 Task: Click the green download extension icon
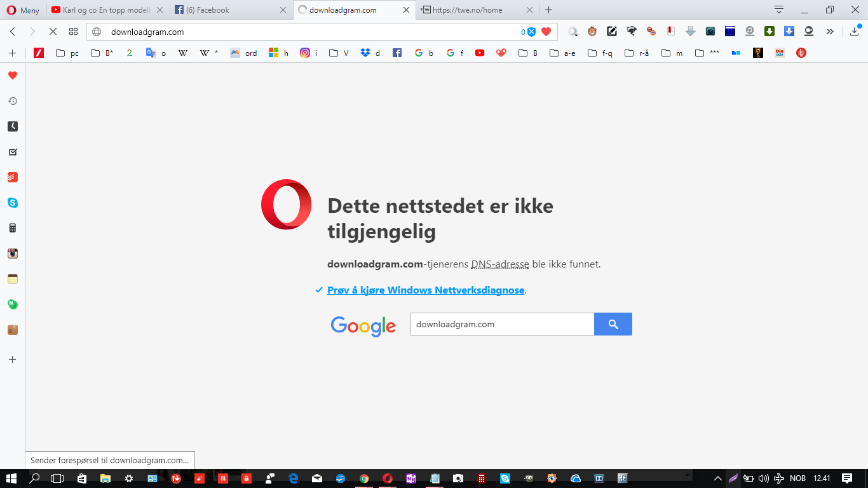[770, 31]
